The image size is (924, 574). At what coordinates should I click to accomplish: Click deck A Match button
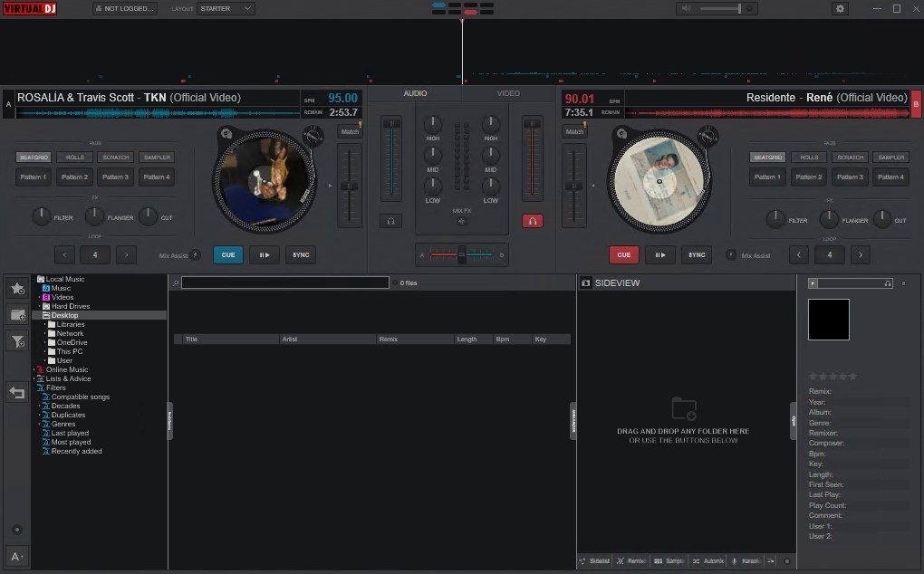coord(350,131)
